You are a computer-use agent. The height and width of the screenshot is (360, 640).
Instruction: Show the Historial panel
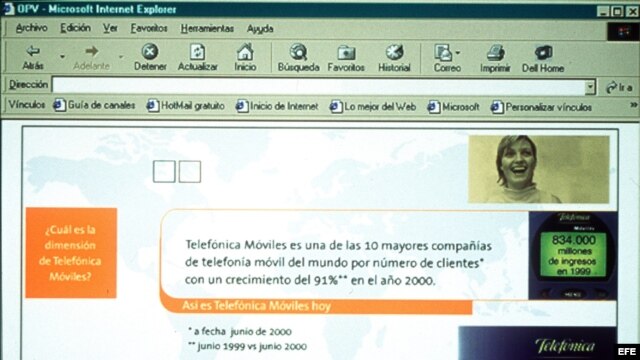click(x=394, y=58)
